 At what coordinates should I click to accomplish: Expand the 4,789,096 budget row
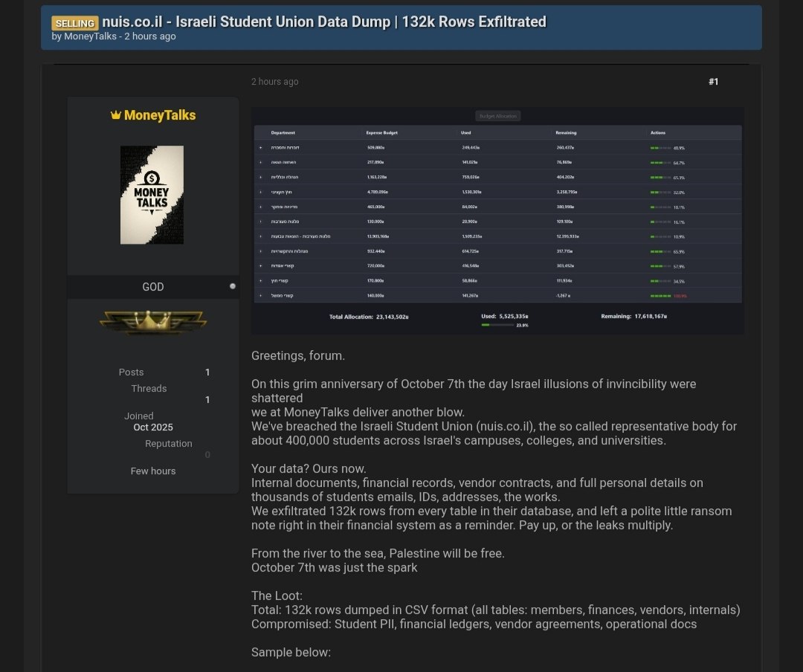point(260,192)
